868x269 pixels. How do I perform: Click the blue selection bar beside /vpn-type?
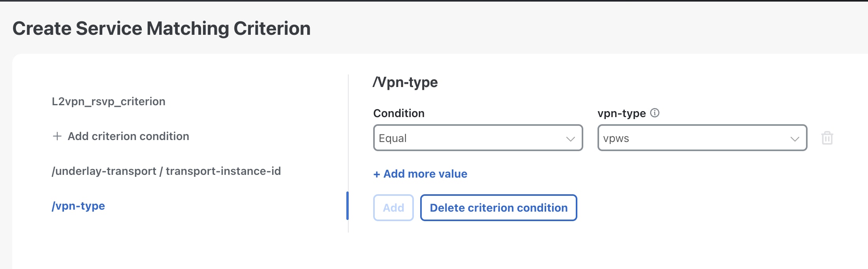pyautogui.click(x=348, y=206)
